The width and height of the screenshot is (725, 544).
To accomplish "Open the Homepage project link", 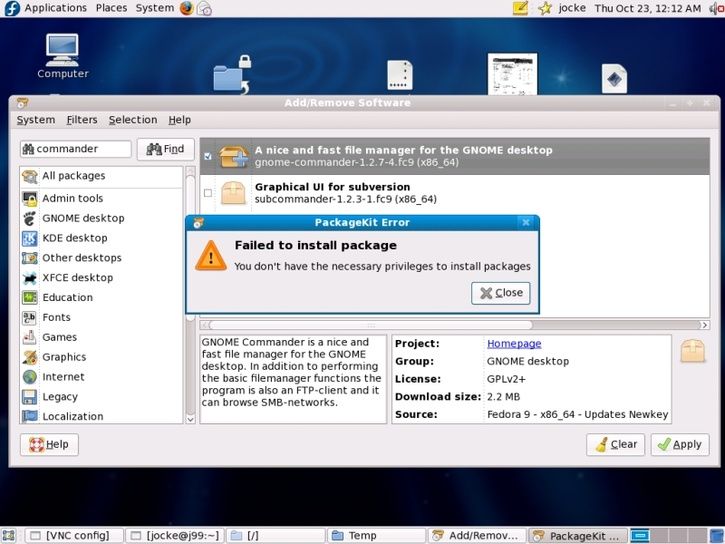I will click(514, 343).
